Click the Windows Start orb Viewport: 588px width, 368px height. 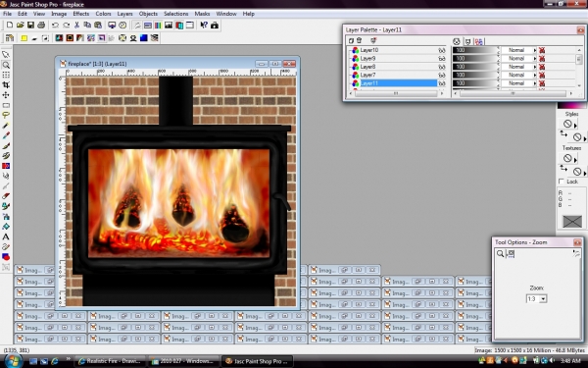[x=13, y=361]
